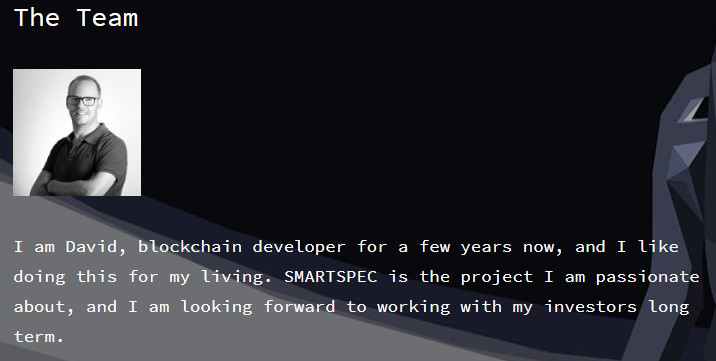
Task: Click the word "project" in the text
Action: [x=496, y=278]
